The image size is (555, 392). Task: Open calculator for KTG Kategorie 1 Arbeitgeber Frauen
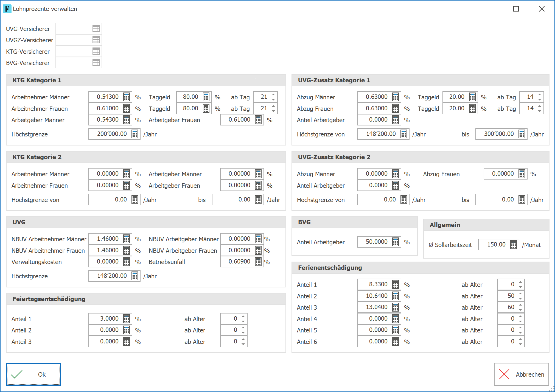(x=258, y=120)
